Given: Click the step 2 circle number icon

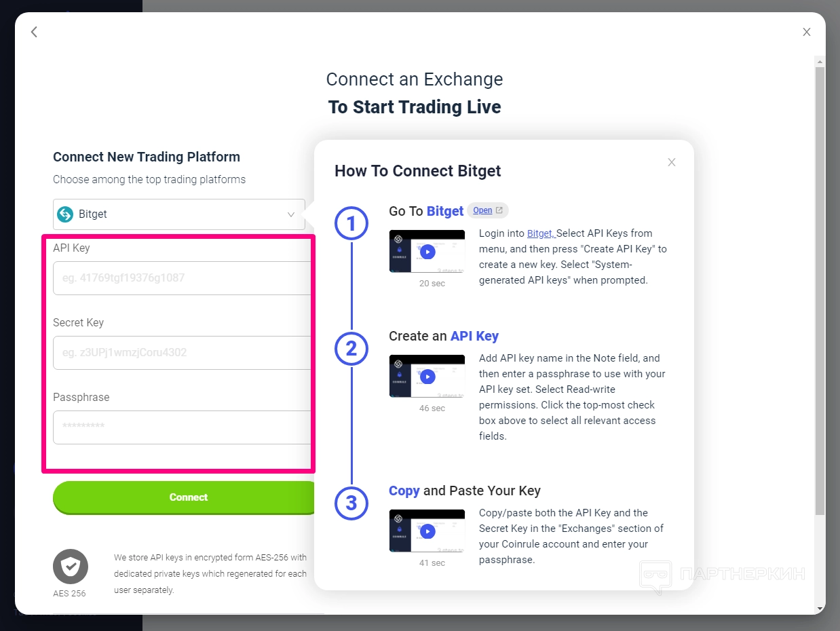Looking at the screenshot, I should click(x=351, y=349).
